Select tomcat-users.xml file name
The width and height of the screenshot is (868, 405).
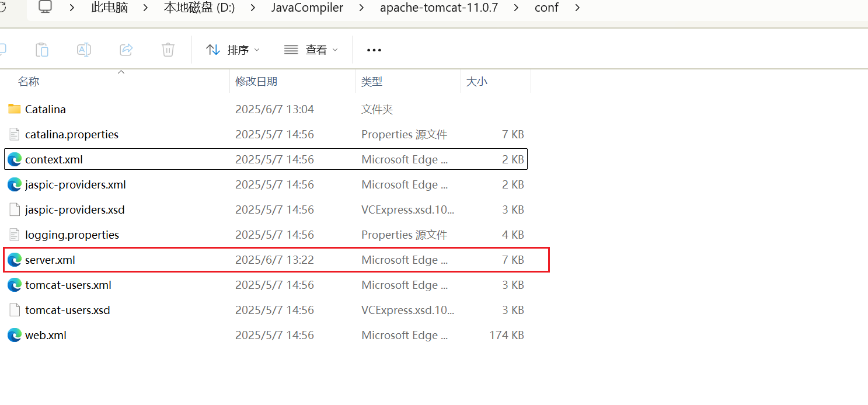pyautogui.click(x=68, y=285)
